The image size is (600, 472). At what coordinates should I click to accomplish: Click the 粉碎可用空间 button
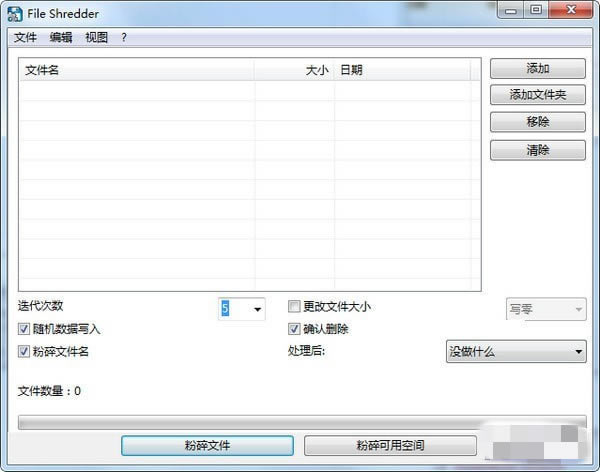click(x=390, y=445)
